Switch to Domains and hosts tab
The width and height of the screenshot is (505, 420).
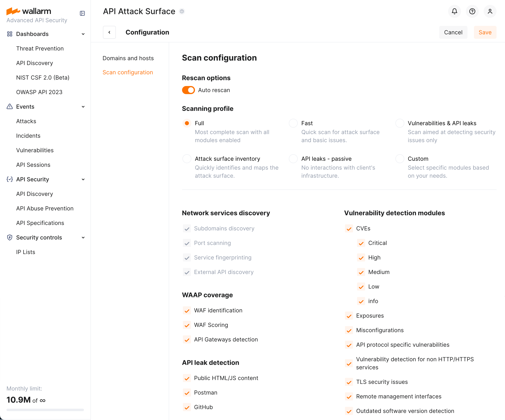click(x=128, y=58)
